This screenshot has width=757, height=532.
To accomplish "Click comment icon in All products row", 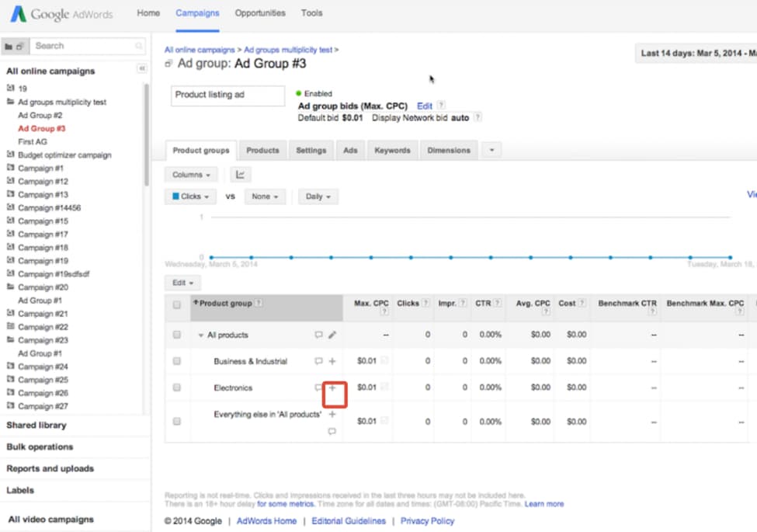I will [x=318, y=335].
